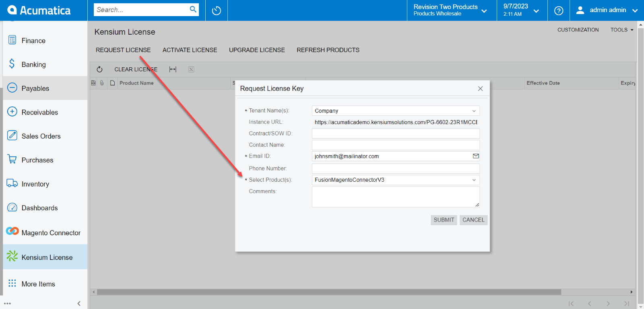Viewport: 644px width, 309px height.
Task: Click REQUEST LICENSE action
Action: click(x=123, y=50)
